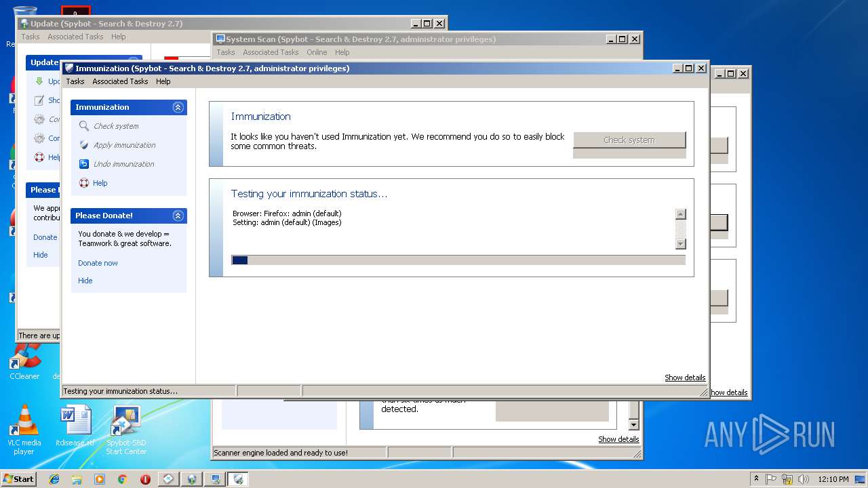
Task: Click the 'Testing your immunization status…' status bar text
Action: coord(120,391)
